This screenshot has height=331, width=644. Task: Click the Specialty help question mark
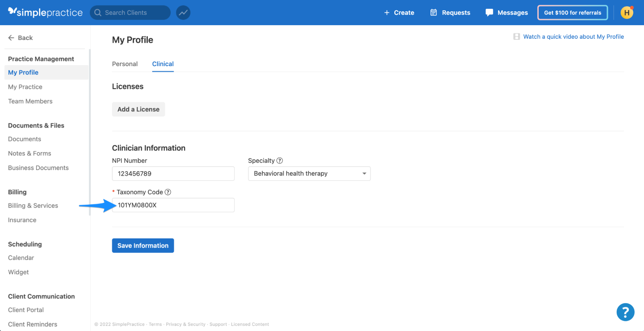(280, 160)
